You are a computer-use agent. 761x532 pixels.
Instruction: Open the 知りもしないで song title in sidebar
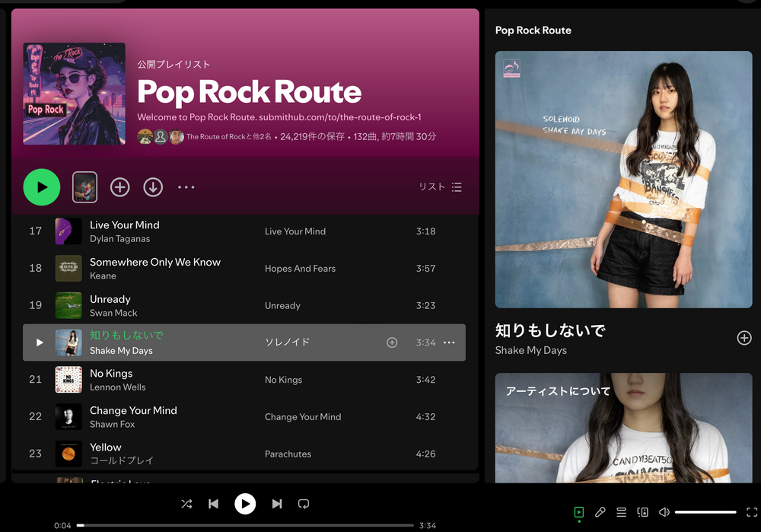(550, 330)
